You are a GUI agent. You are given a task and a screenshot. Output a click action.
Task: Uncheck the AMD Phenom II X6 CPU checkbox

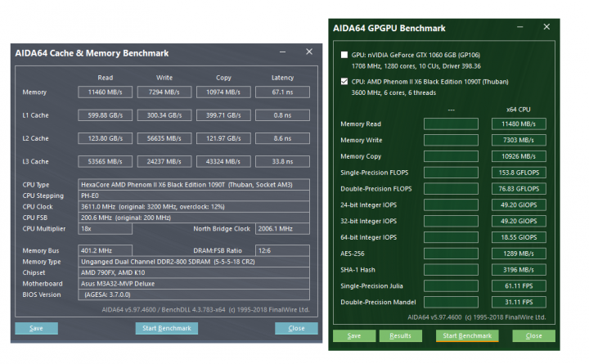click(x=344, y=82)
